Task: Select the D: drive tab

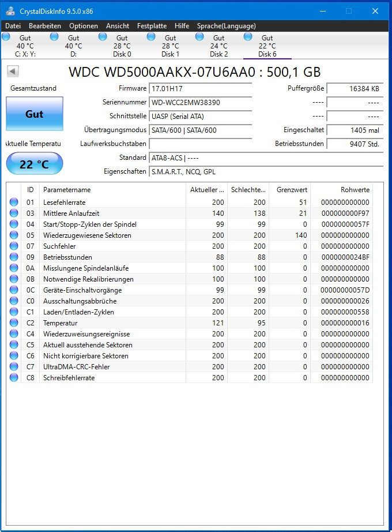Action: [x=74, y=46]
